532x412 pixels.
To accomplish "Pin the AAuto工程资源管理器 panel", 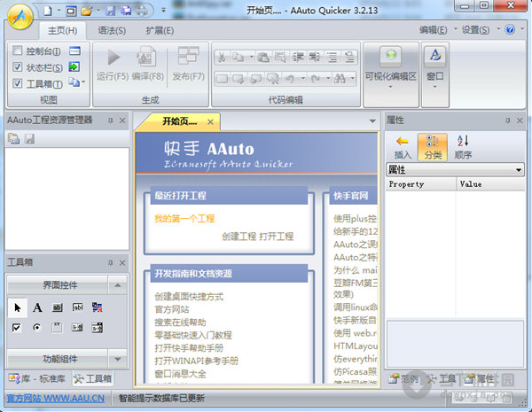I will tap(111, 120).
